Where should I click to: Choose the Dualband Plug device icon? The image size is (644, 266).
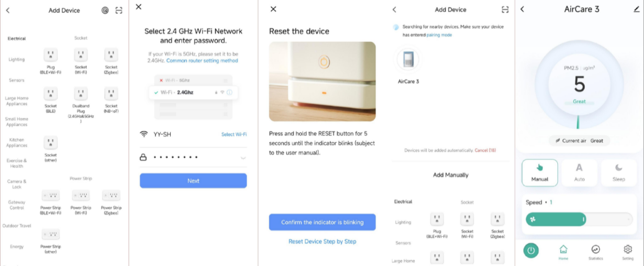81,94
